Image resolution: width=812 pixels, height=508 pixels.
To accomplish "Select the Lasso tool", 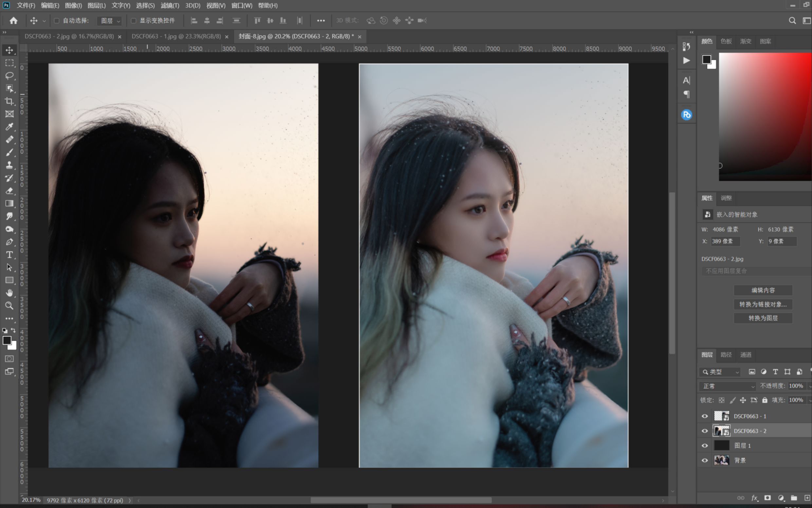I will point(9,76).
